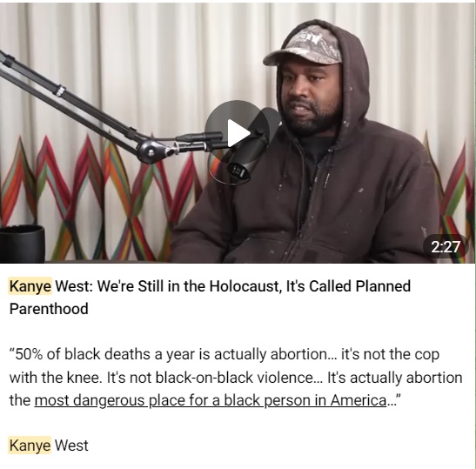Open the video thumbnail showing the microphone arm
This screenshot has width=476, height=469.
tap(237, 132)
